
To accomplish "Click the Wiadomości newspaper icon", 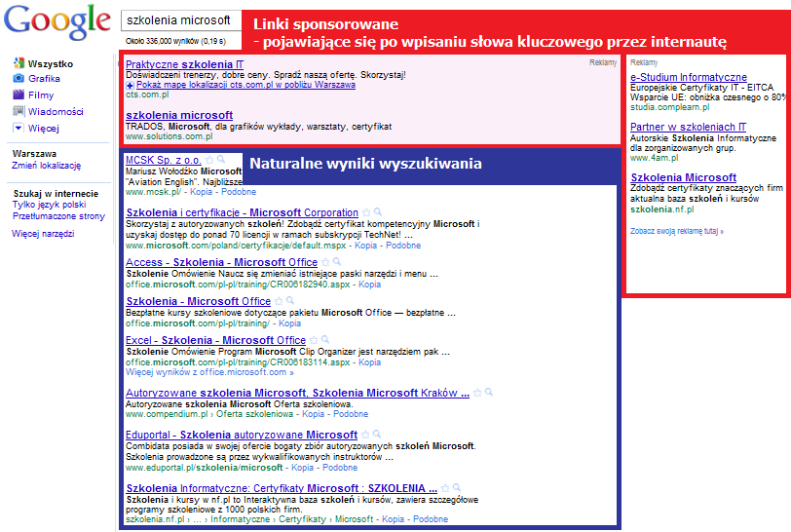I will 19,111.
